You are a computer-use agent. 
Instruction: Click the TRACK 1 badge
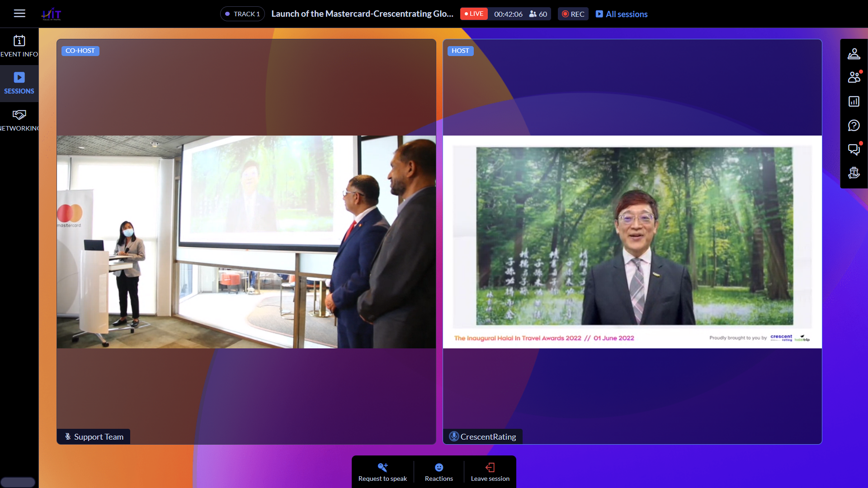[242, 14]
